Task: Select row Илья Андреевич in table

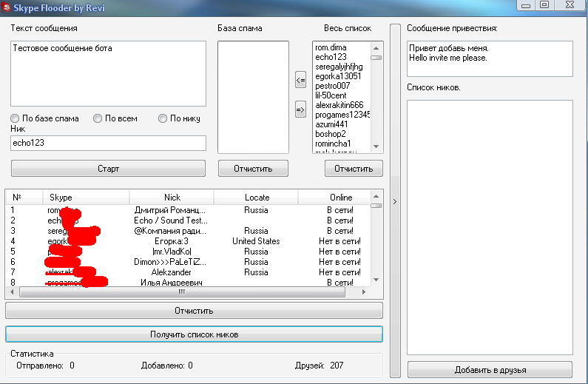Action: point(189,283)
